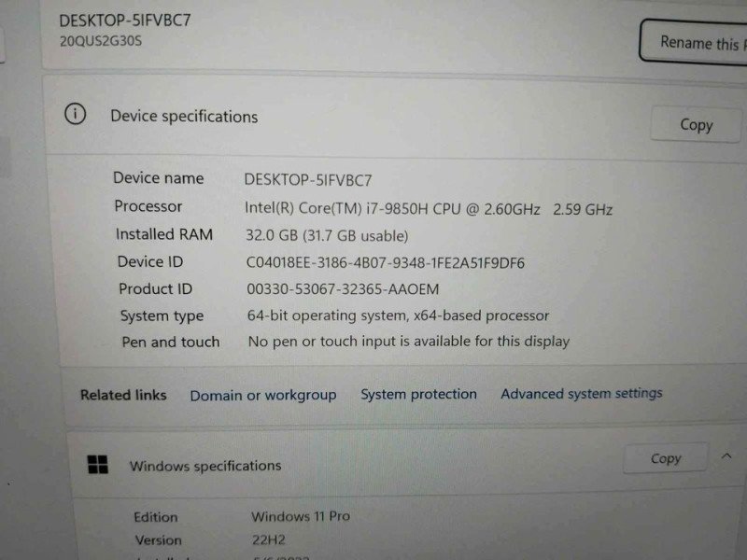Click the Windows specifications header title
The width and height of the screenshot is (747, 560).
tap(205, 466)
